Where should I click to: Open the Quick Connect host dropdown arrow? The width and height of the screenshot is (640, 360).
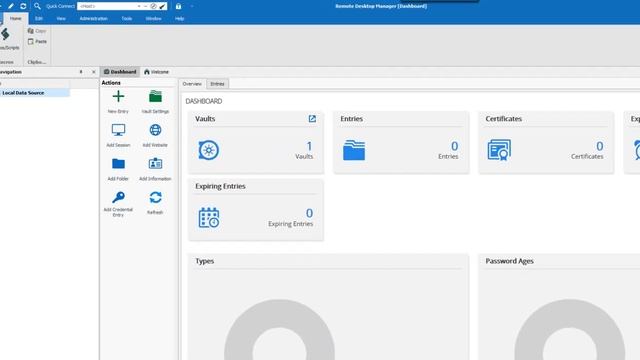pos(139,6)
